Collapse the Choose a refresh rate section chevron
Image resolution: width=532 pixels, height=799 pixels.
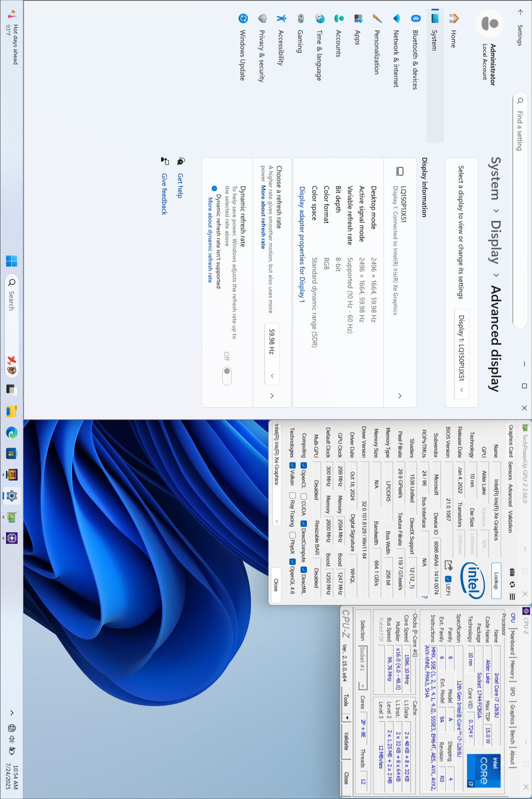point(272,396)
